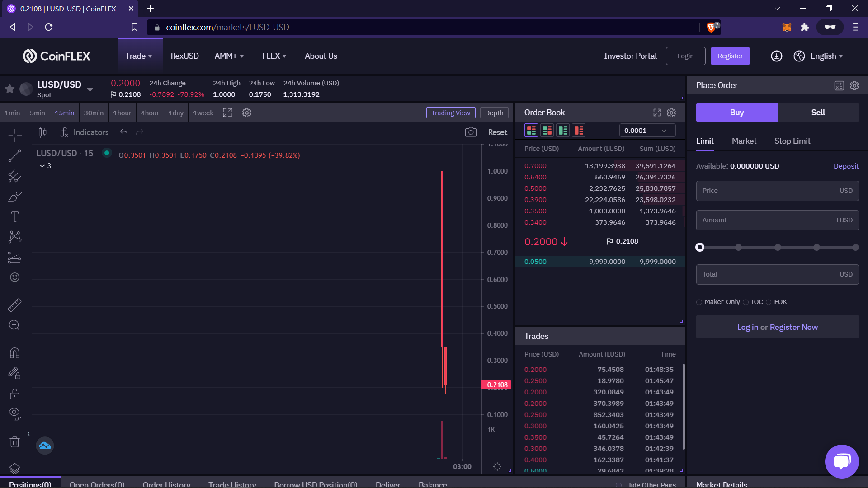
Task: Select the crosshair cursor tool
Action: click(14, 135)
